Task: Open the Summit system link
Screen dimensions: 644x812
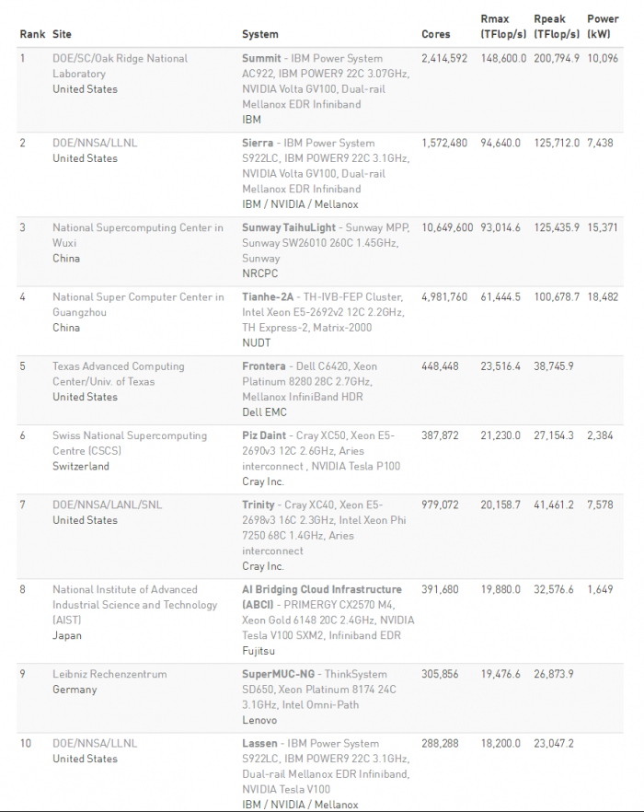Action: (261, 58)
